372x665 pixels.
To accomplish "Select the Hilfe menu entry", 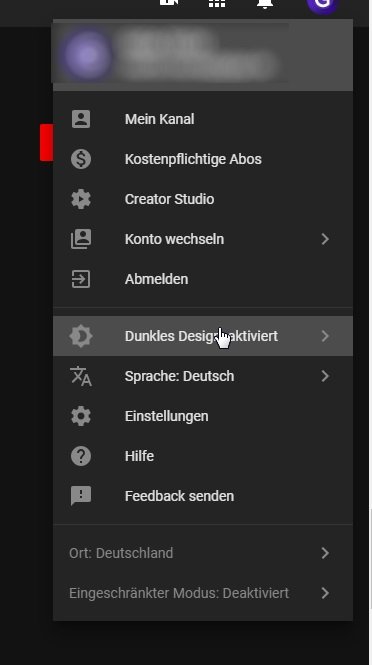I will (203, 456).
